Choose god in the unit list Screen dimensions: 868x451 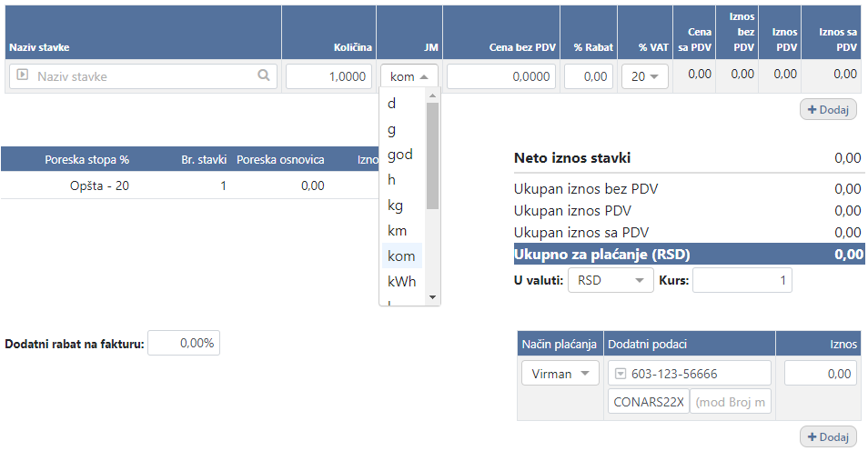[402, 155]
